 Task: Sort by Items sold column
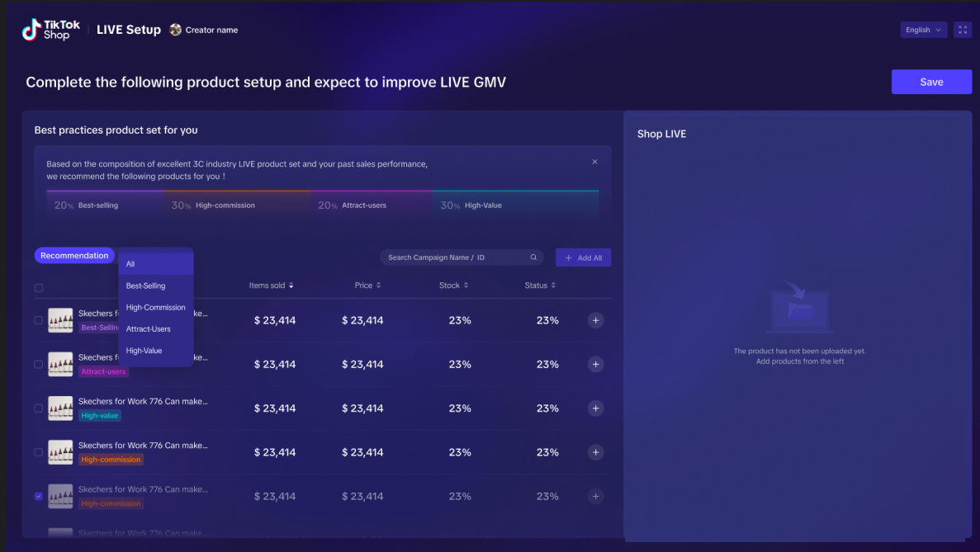(272, 285)
